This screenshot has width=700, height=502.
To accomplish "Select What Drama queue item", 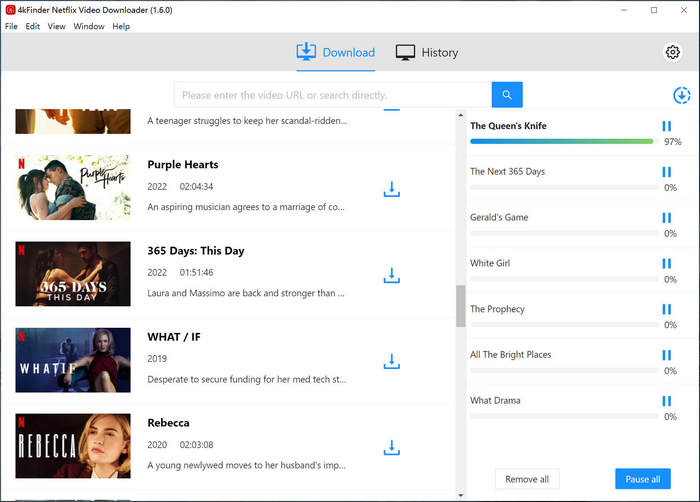I will click(x=495, y=401).
